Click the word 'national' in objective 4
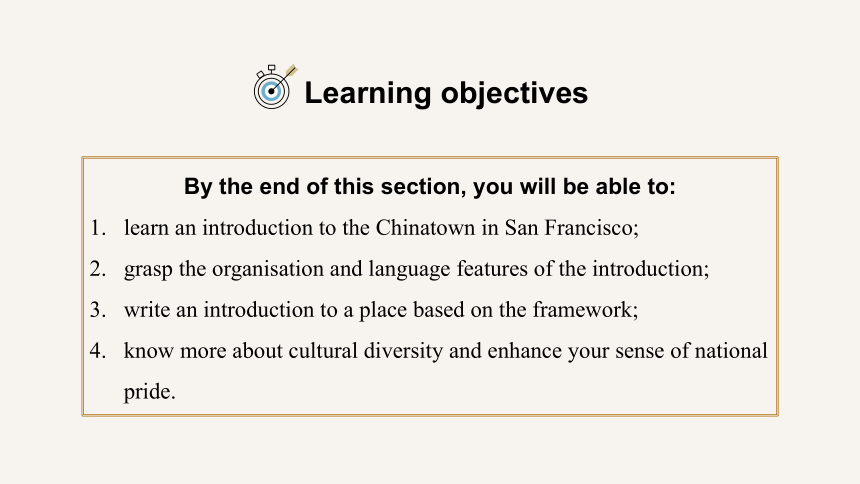Screen dimensions: 860x484 point(731,351)
